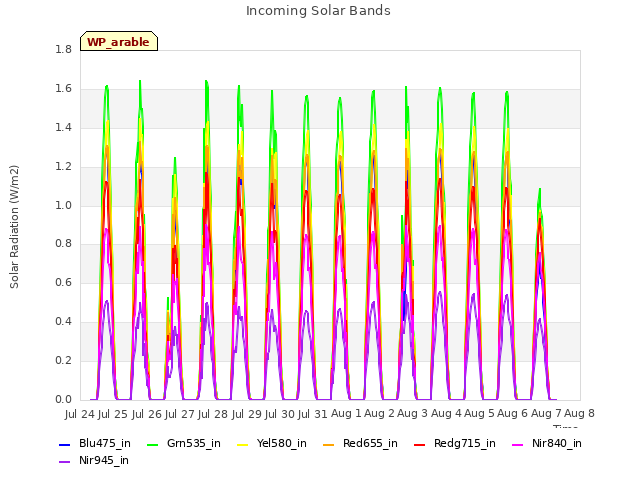The width and height of the screenshot is (640, 480).
Task: Click the Jul 25 x-axis date label
Action: 113,414
